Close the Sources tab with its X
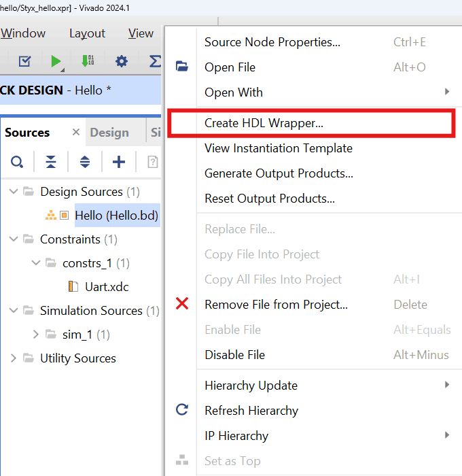The width and height of the screenshot is (462, 476). point(76,133)
